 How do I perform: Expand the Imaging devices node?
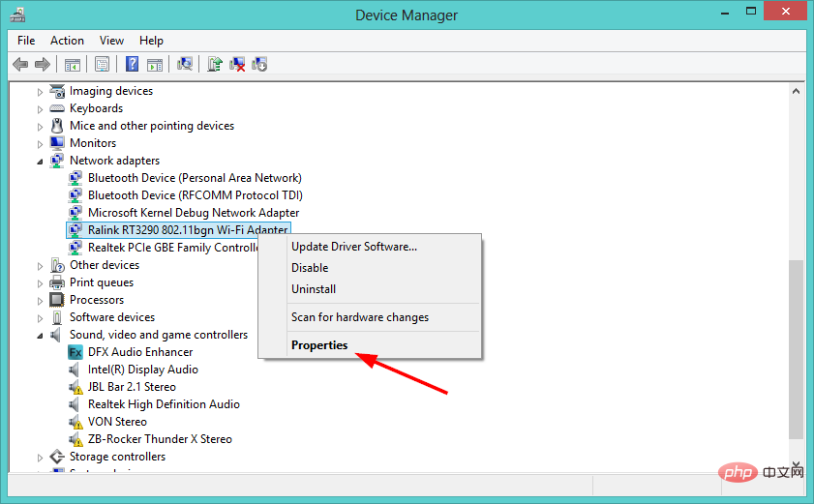click(40, 93)
